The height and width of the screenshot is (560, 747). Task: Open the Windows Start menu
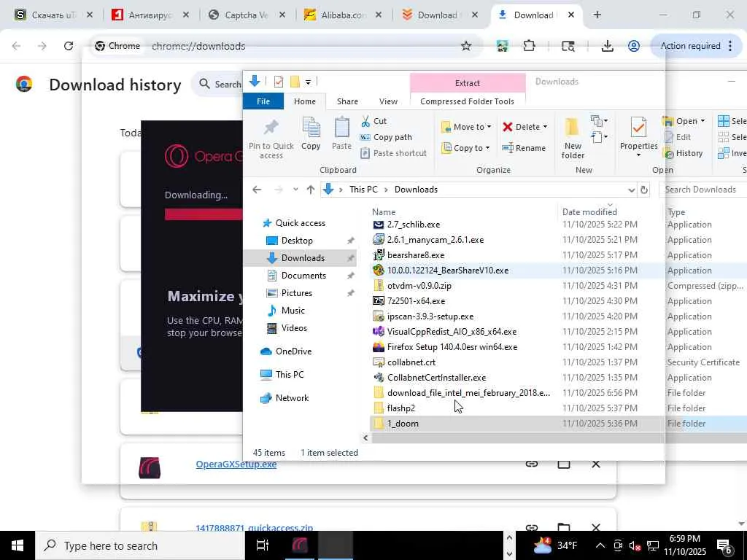pos(18,545)
